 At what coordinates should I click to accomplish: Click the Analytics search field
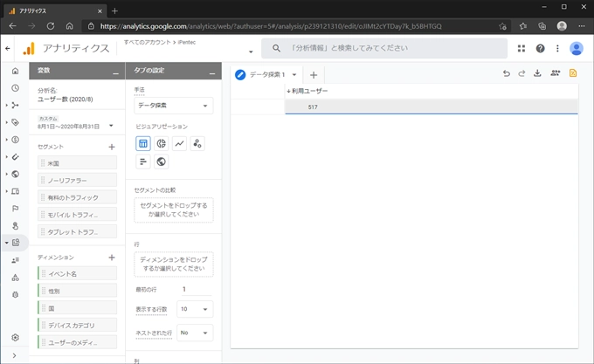(x=384, y=48)
